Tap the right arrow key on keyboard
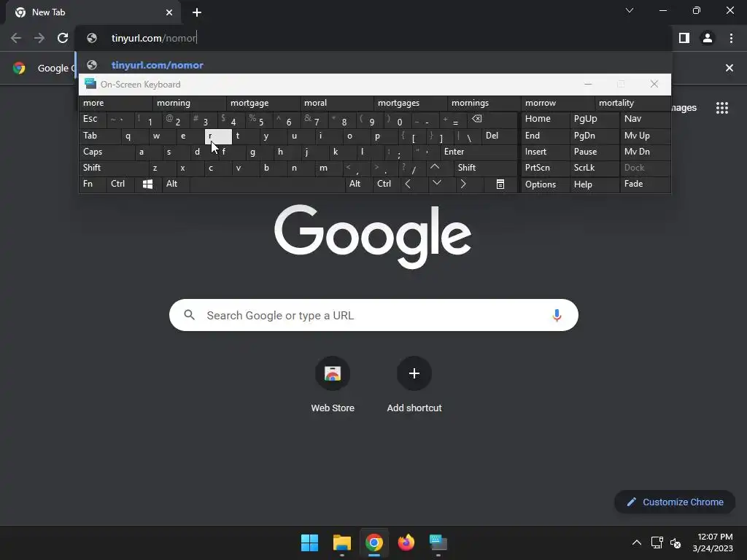The height and width of the screenshot is (560, 747). coord(463,184)
